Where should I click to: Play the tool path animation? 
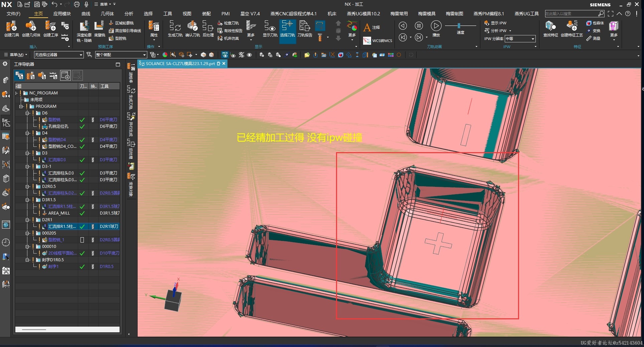click(436, 26)
